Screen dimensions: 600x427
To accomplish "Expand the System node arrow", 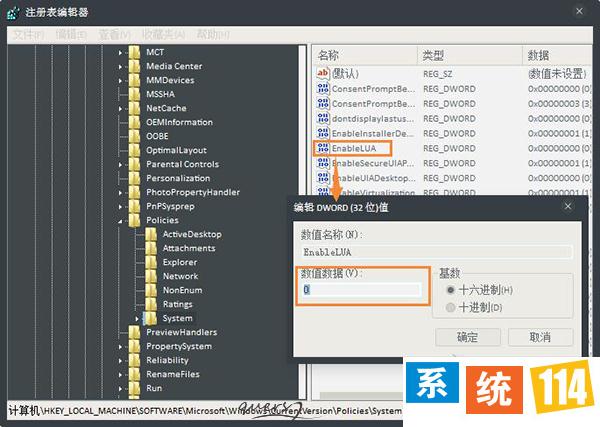I will 137,319.
